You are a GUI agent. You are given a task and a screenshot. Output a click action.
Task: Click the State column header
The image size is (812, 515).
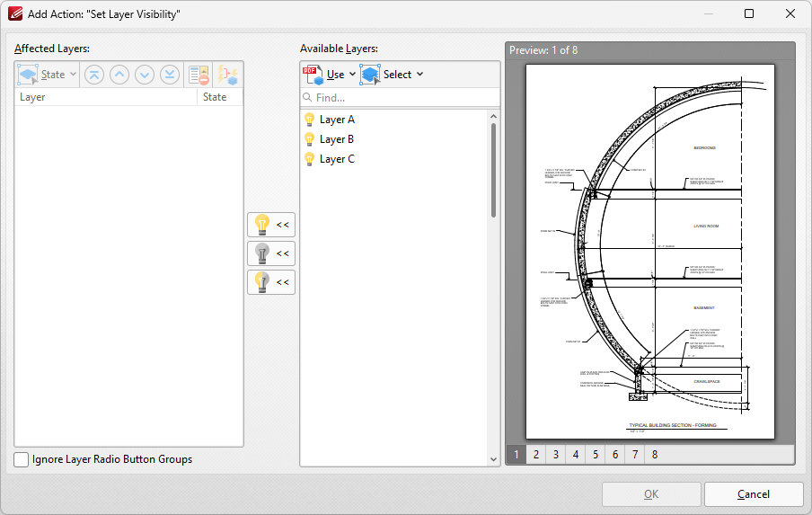(220, 97)
